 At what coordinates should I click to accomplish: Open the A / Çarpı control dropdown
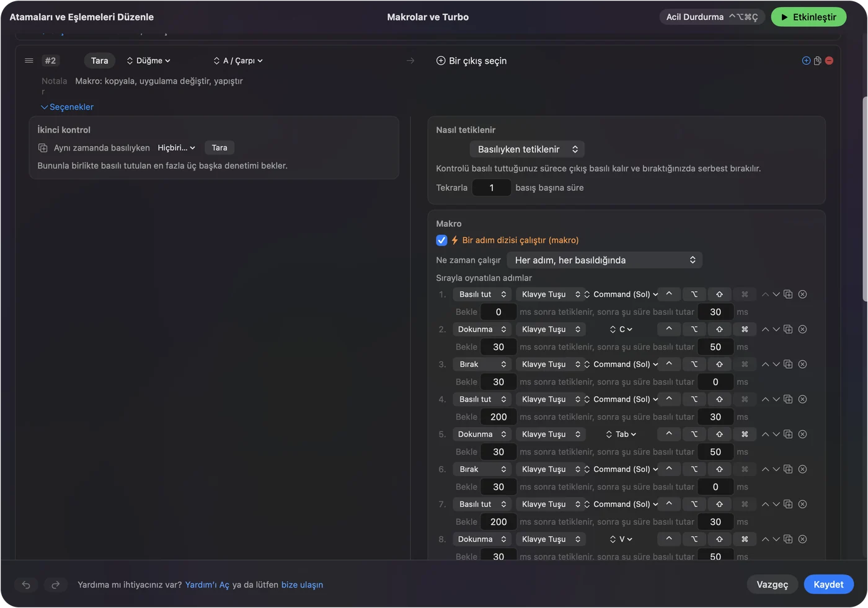point(238,61)
